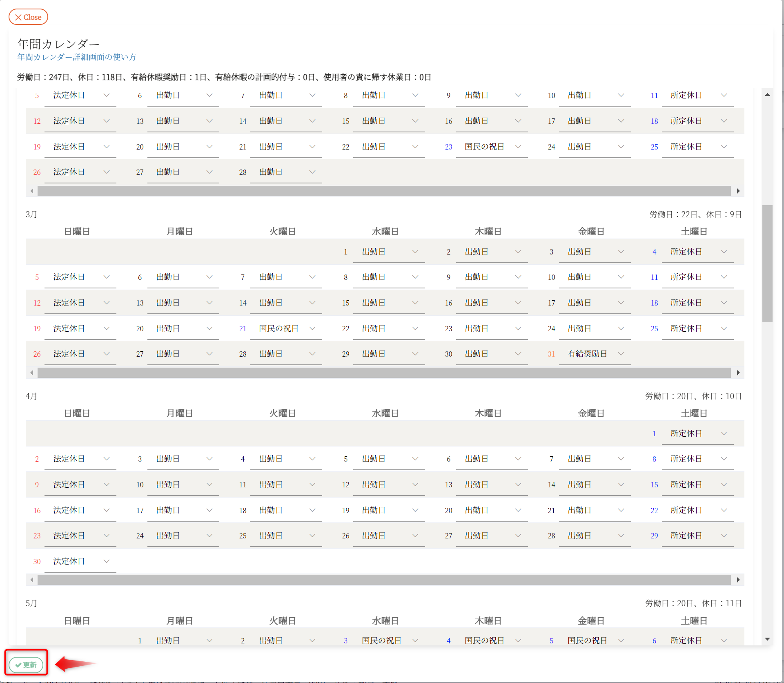Open March 31 有給奨励日 dropdown
The height and width of the screenshot is (683, 784).
(594, 354)
